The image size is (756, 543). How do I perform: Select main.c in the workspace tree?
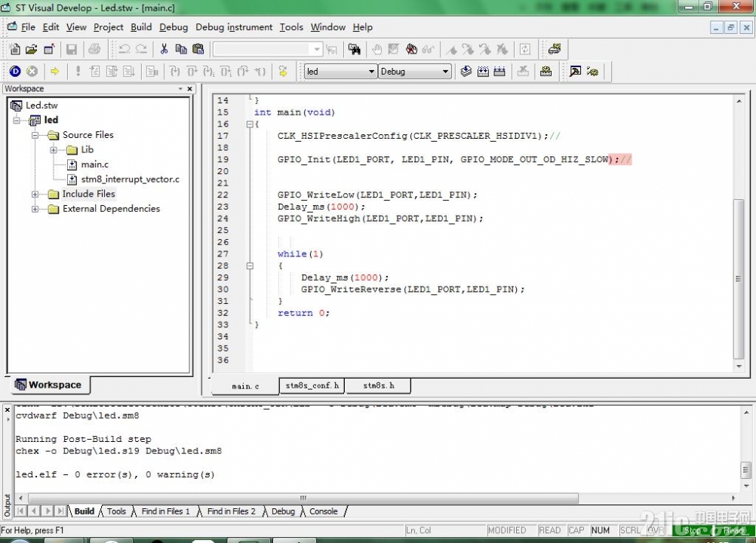94,164
